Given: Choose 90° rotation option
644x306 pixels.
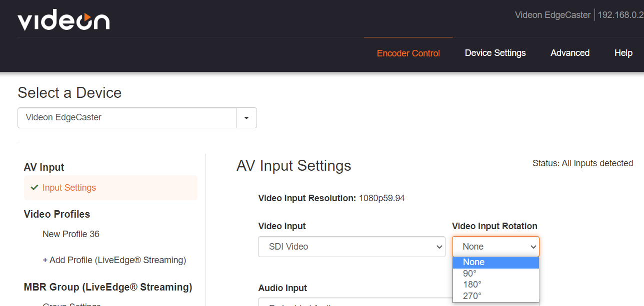Looking at the screenshot, I should (x=495, y=274).
